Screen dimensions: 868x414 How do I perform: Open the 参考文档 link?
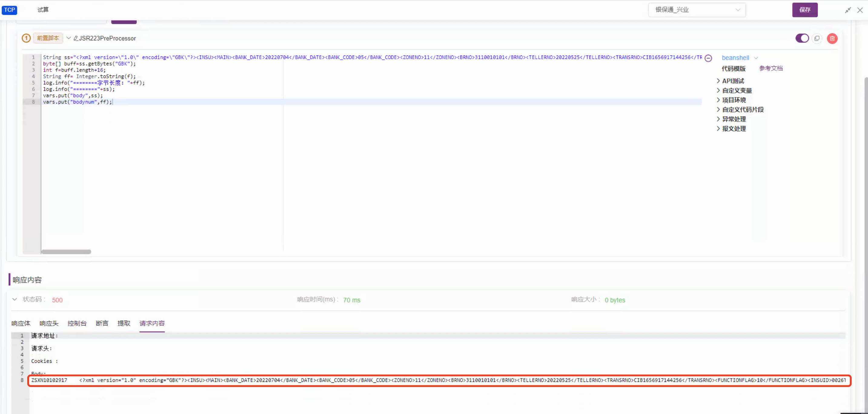tap(770, 68)
